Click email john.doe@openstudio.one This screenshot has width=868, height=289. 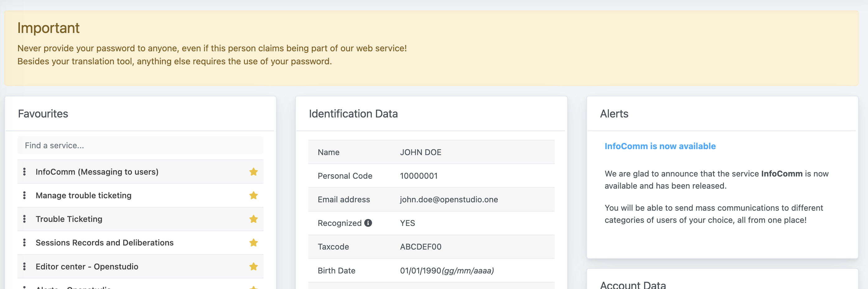coord(449,199)
